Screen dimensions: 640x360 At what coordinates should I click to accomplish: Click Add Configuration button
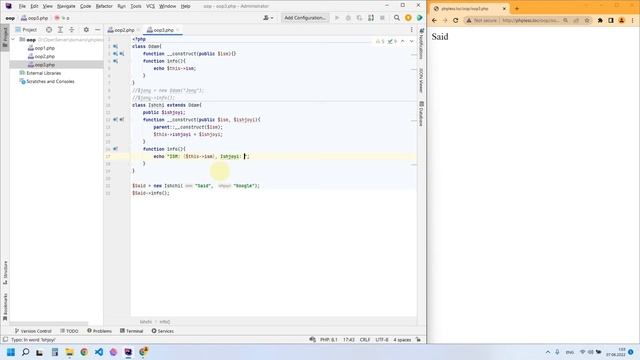point(305,18)
